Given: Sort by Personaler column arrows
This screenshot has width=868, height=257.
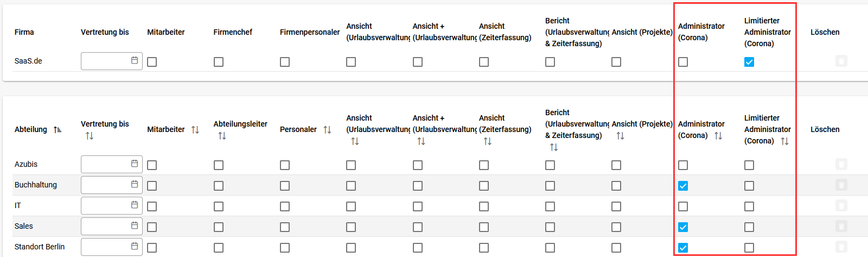Looking at the screenshot, I should click(327, 130).
